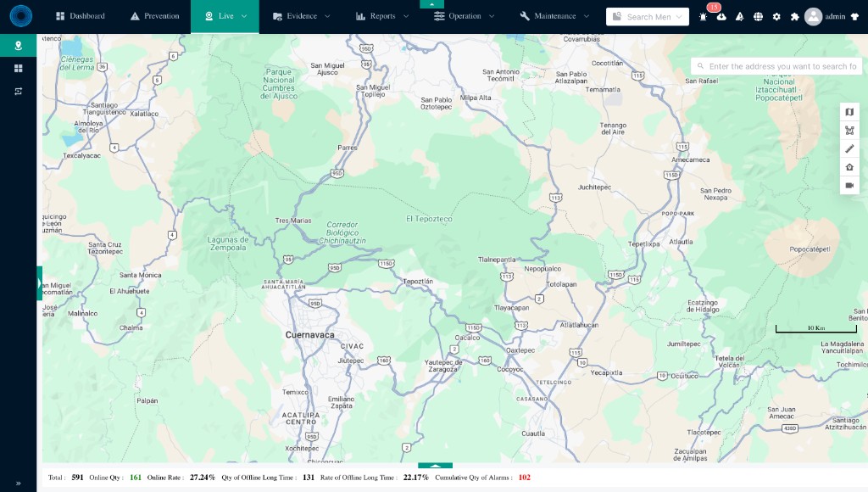The width and height of the screenshot is (868, 492).
Task: Click the puzzle piece plugin icon
Action: 795,17
